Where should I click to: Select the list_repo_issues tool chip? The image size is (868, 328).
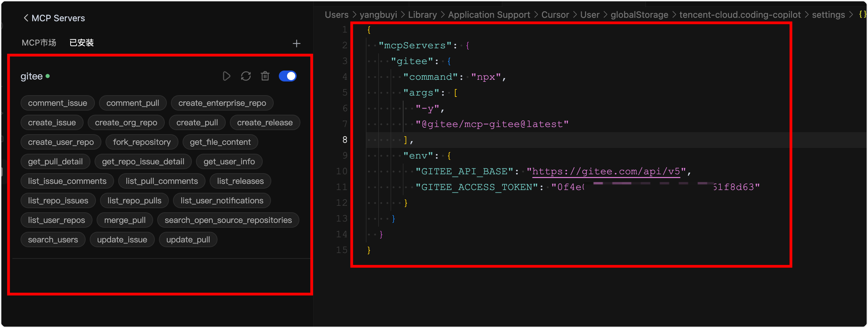[x=58, y=201]
